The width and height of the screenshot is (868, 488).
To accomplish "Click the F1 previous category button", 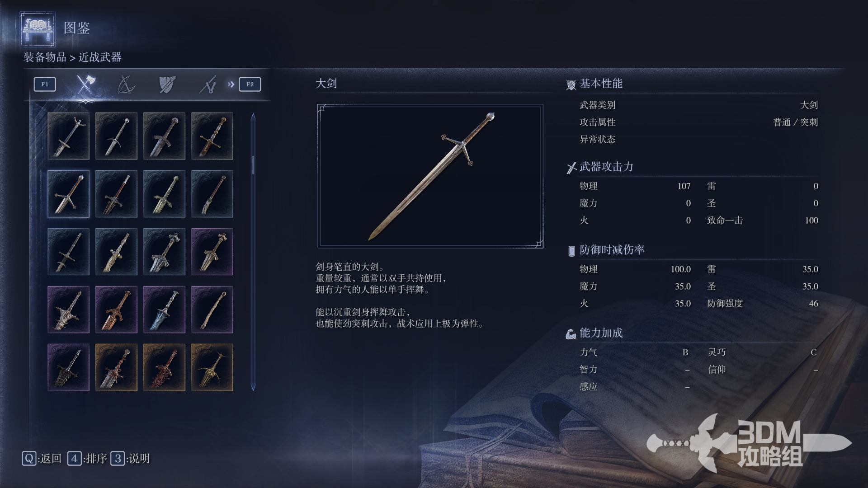I will pos(45,84).
